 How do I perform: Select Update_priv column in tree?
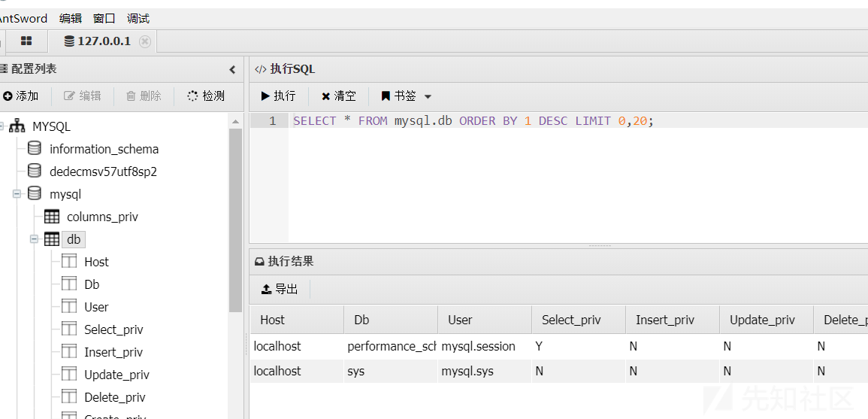(x=116, y=375)
